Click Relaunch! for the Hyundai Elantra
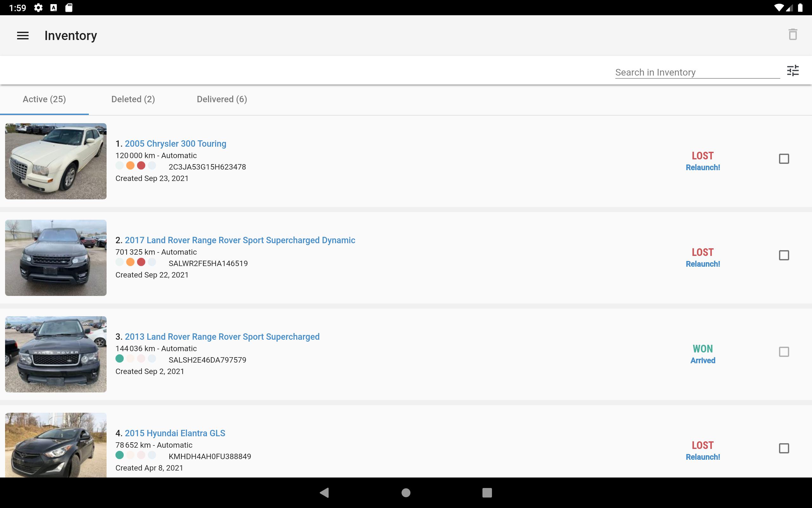The height and width of the screenshot is (508, 812). pyautogui.click(x=703, y=457)
